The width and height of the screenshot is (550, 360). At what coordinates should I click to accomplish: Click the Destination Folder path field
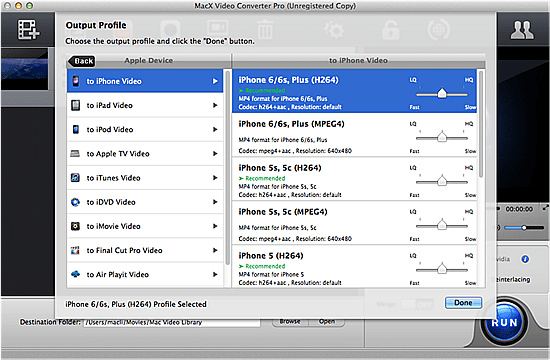pyautogui.click(x=172, y=322)
